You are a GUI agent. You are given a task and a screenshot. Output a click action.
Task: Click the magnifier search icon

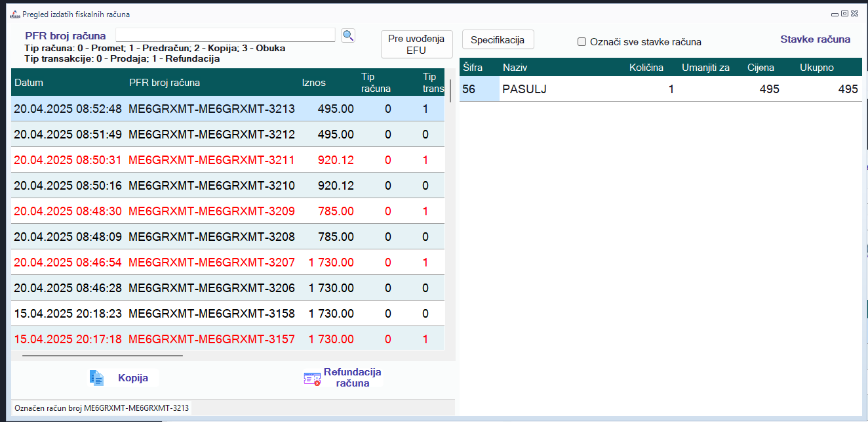coord(348,35)
